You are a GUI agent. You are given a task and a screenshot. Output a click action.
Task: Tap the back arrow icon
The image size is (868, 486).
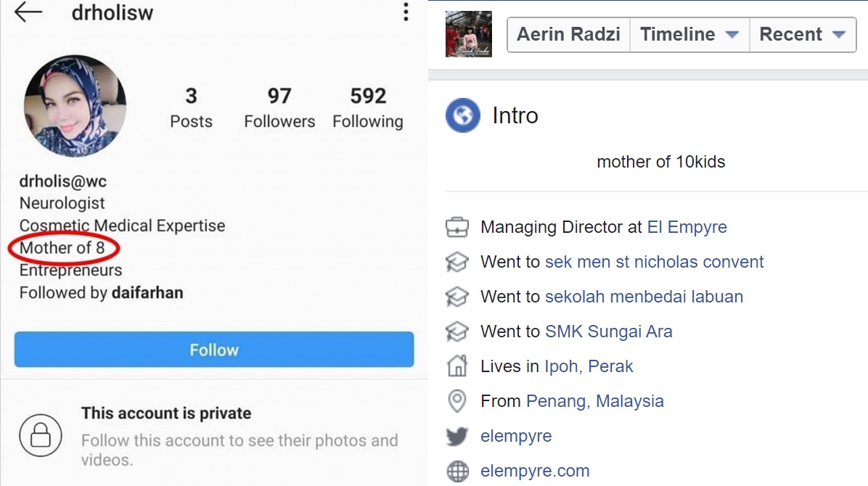[x=28, y=12]
